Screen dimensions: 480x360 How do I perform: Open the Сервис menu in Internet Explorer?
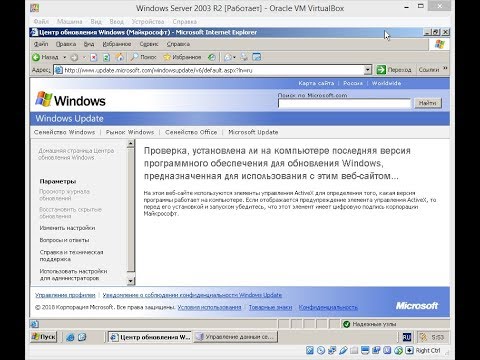point(149,44)
